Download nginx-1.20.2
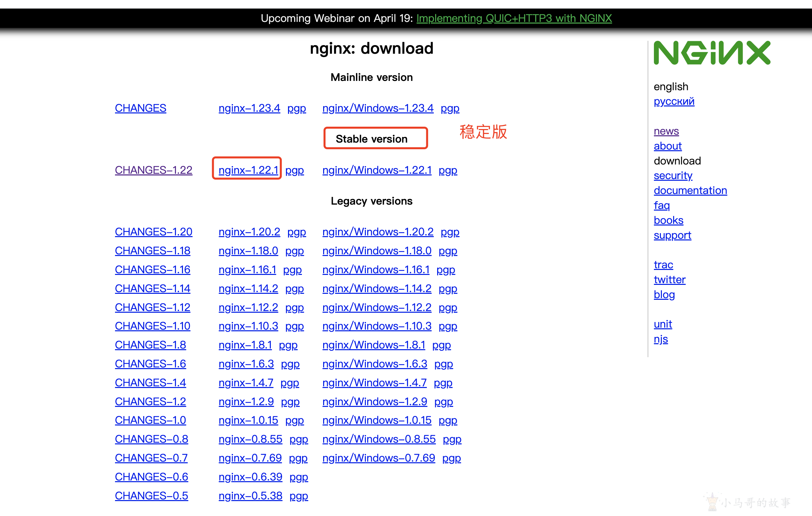The height and width of the screenshot is (516, 812). (249, 232)
